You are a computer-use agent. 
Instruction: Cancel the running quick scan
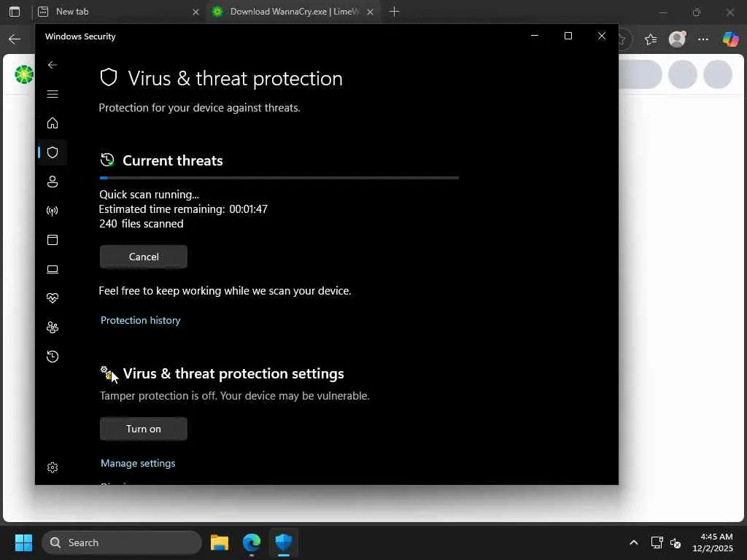coord(144,257)
